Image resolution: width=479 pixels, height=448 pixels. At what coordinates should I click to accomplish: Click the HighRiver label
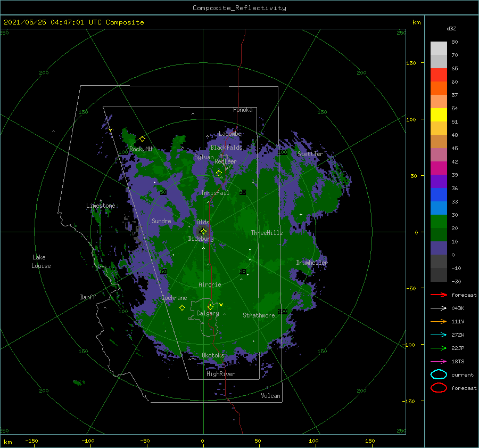point(221,374)
